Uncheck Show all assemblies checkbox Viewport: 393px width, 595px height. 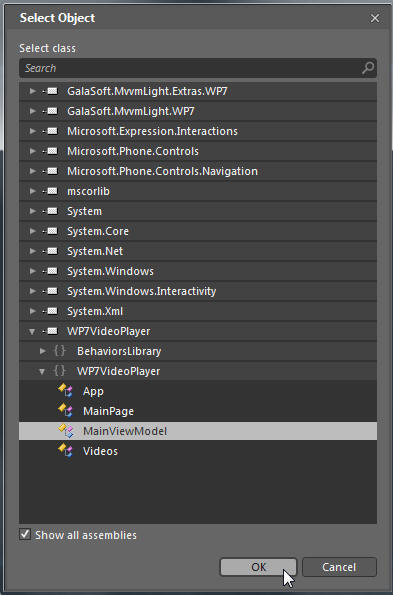[x=25, y=535]
